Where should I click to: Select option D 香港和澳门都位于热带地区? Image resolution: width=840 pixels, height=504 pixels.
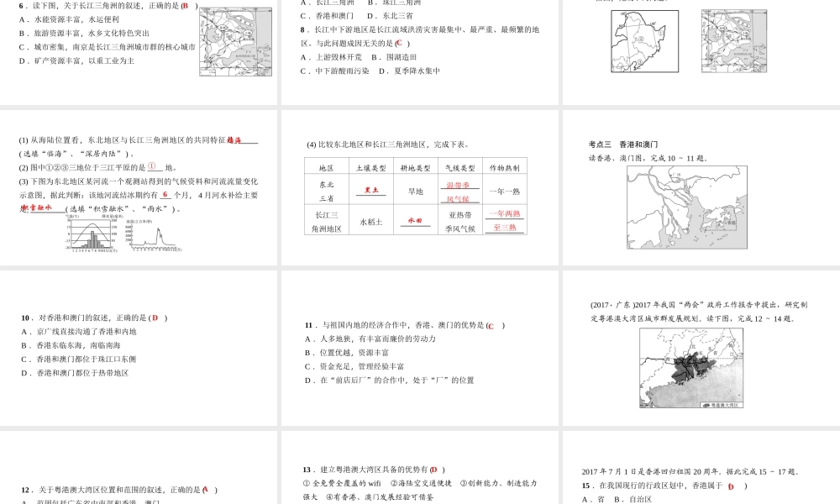tap(75, 373)
